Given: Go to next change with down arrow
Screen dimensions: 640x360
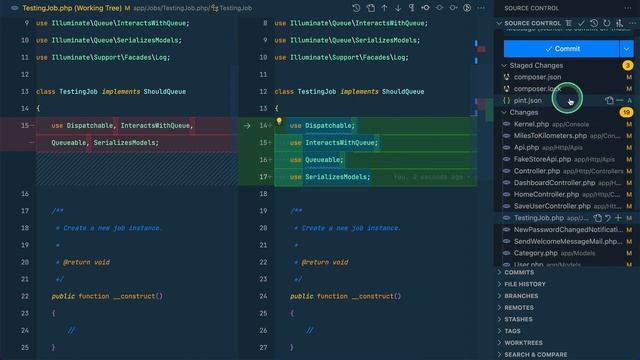Looking at the screenshot, I should tap(398, 8).
